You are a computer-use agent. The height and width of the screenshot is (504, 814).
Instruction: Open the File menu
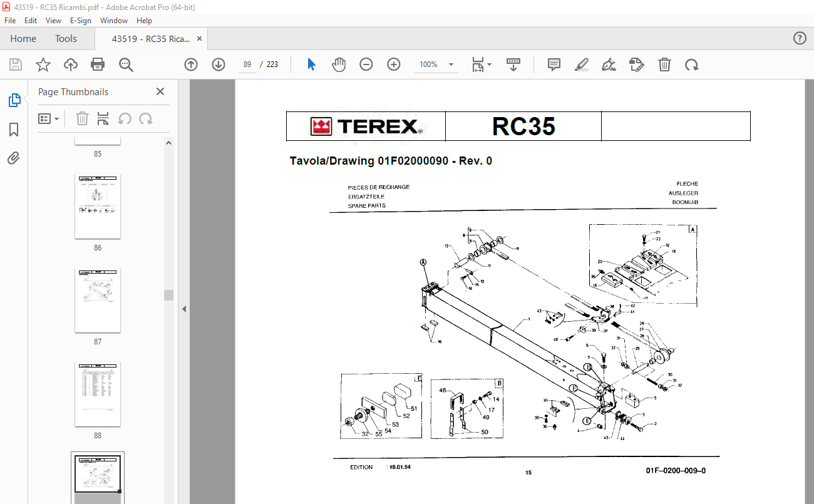(10, 21)
